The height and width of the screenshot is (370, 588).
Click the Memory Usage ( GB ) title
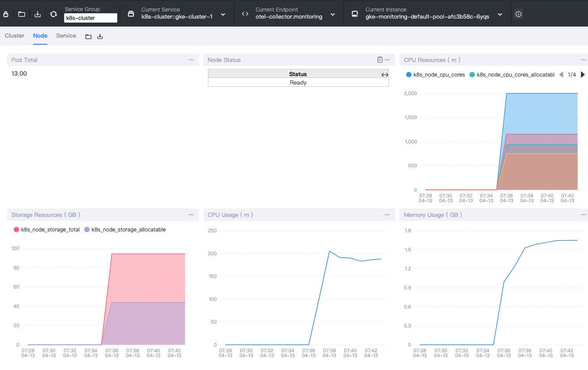[433, 215]
